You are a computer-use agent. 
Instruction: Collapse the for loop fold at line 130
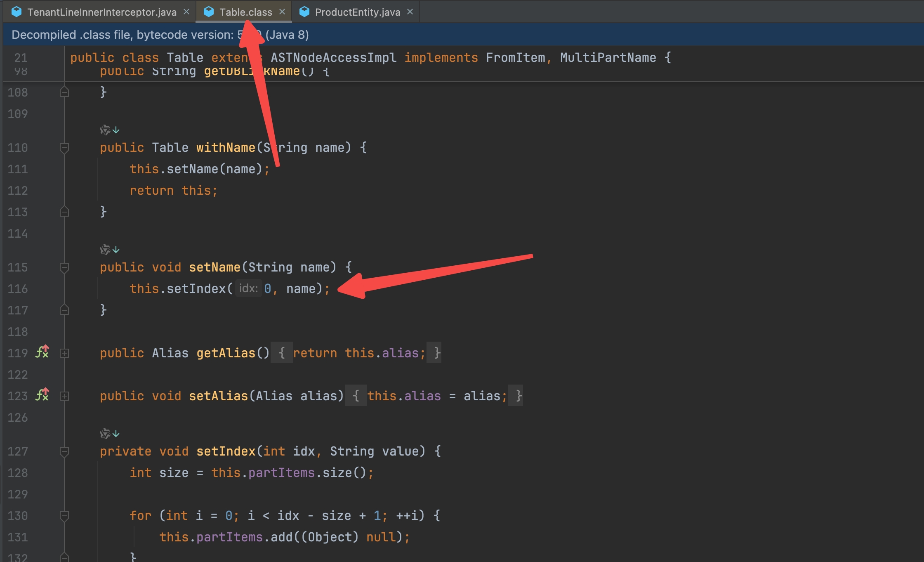coord(64,516)
